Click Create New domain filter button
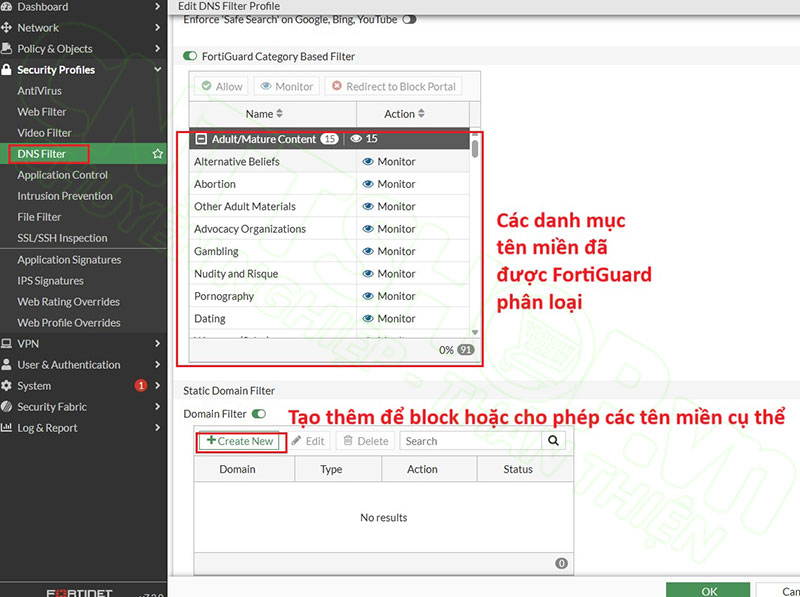This screenshot has height=597, width=800. click(240, 441)
